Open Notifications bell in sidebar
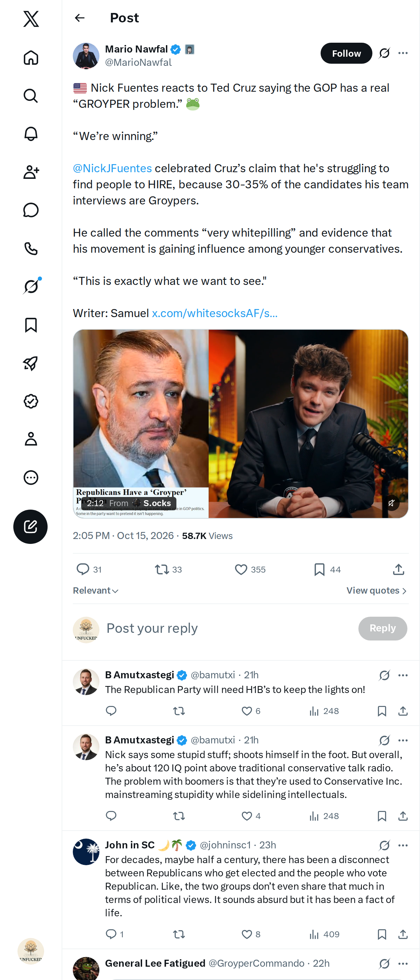The height and width of the screenshot is (980, 420). pyautogui.click(x=31, y=134)
